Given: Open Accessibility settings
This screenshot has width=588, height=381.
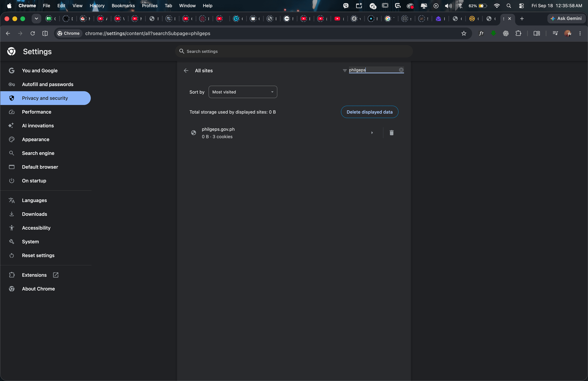Looking at the screenshot, I should coord(46,228).
